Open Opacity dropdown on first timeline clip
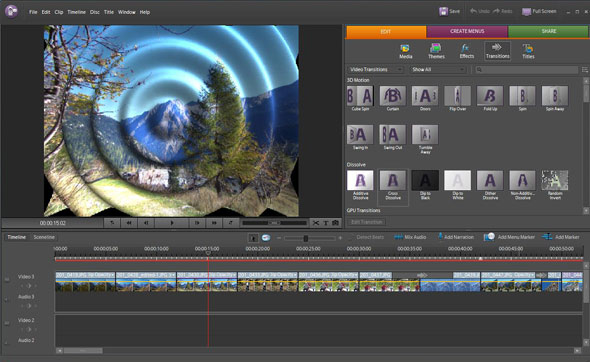The image size is (590, 362). click(x=112, y=275)
